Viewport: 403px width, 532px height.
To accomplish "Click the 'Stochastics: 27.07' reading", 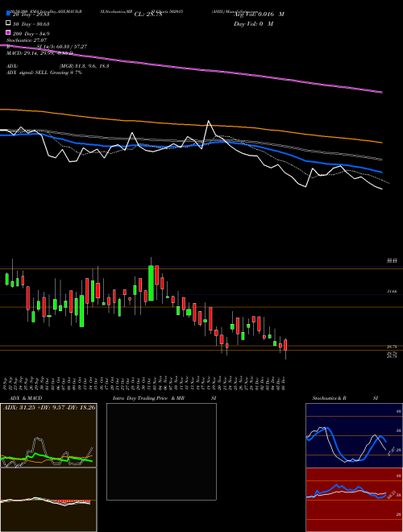I will click(27, 40).
